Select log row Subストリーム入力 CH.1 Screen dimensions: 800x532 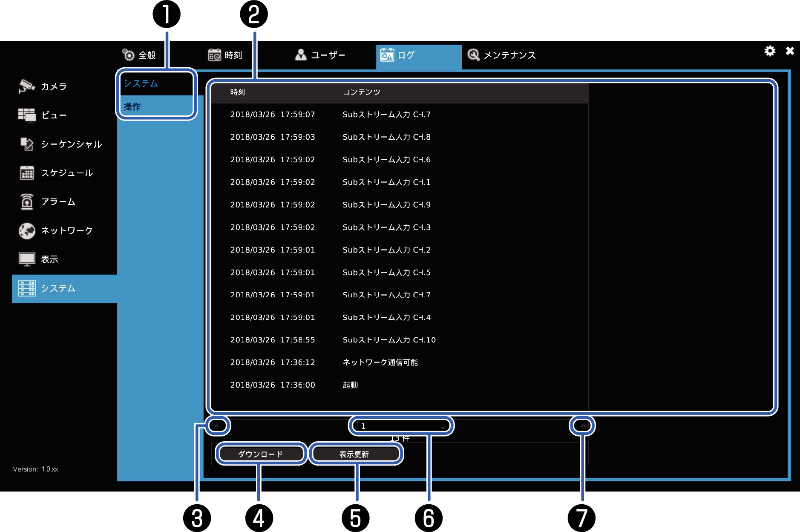(x=400, y=182)
